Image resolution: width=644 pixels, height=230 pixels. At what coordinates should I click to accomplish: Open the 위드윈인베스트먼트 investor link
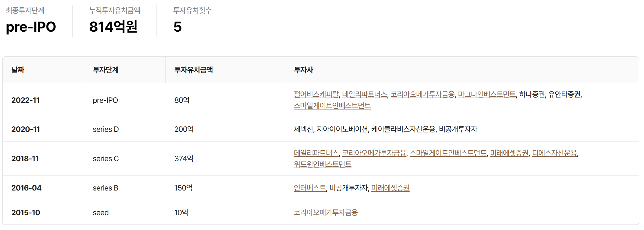click(322, 164)
